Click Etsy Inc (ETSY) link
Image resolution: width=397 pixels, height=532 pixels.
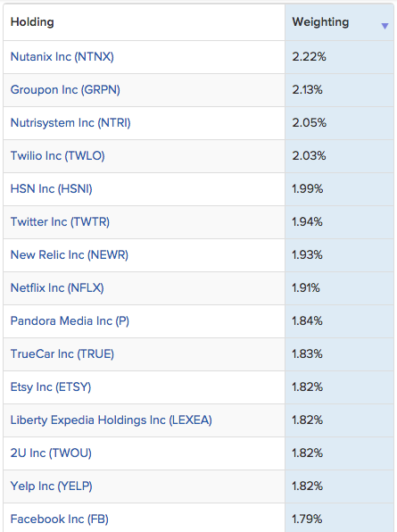(x=51, y=387)
